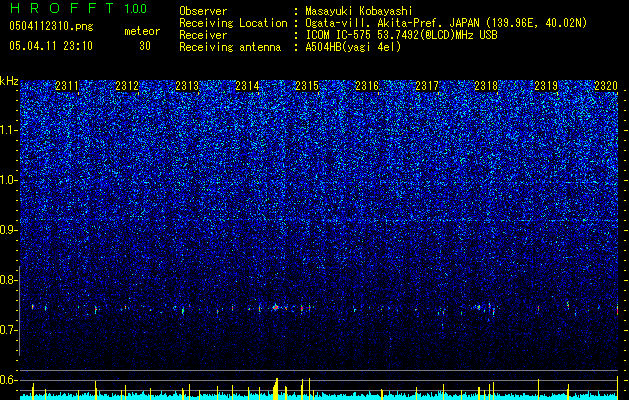This screenshot has height=400, width=629.
Task: Click the tallest yellow intensity spike near 2314
Action: [x=276, y=389]
